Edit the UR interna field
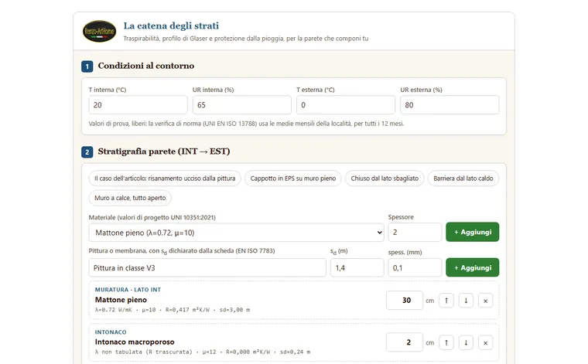 (x=242, y=105)
